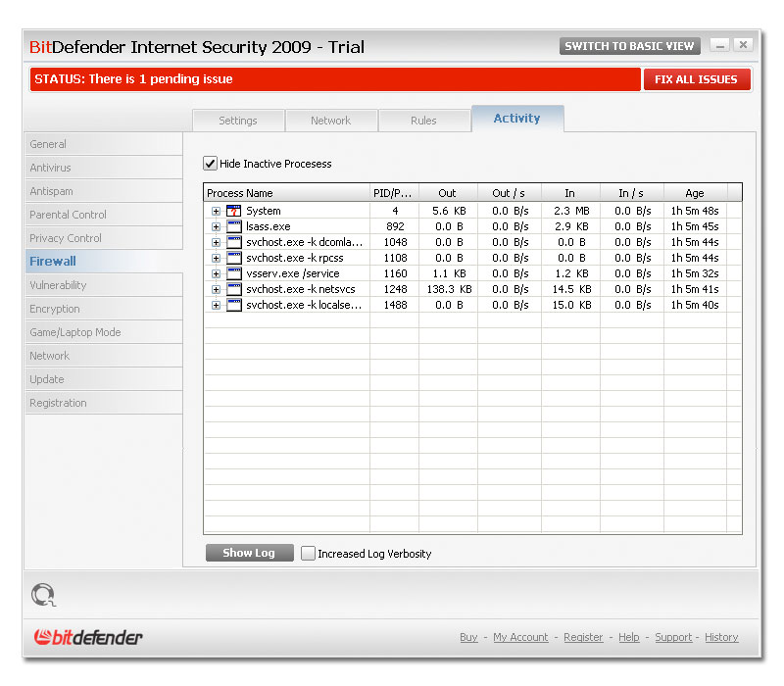Uncheck Hide Inactive Processes checkbox
784x686 pixels.
click(210, 164)
